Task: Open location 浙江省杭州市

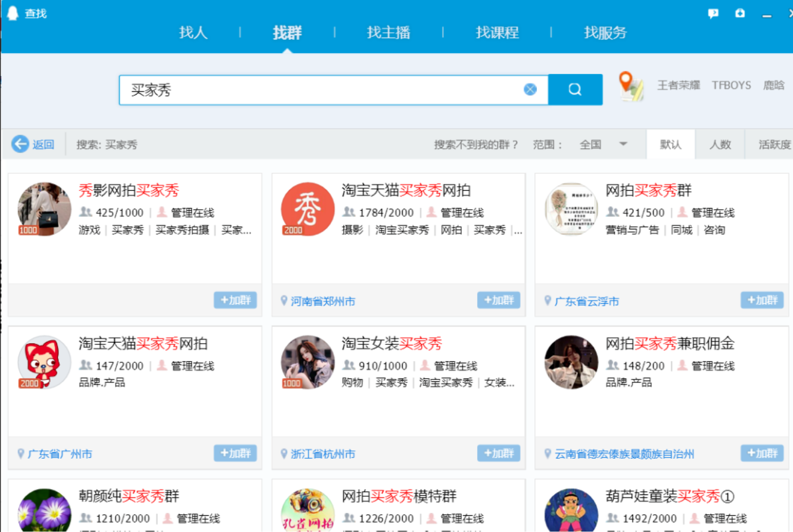Action: [323, 454]
